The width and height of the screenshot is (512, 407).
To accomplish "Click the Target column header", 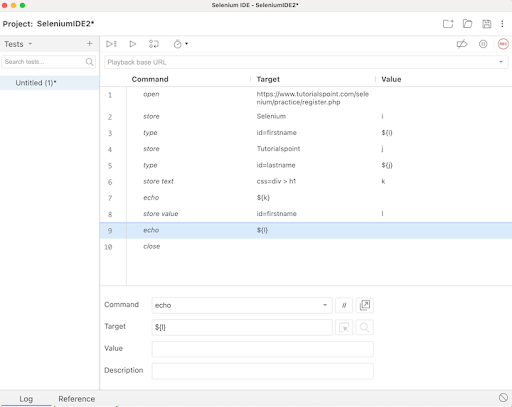I will pyautogui.click(x=268, y=79).
